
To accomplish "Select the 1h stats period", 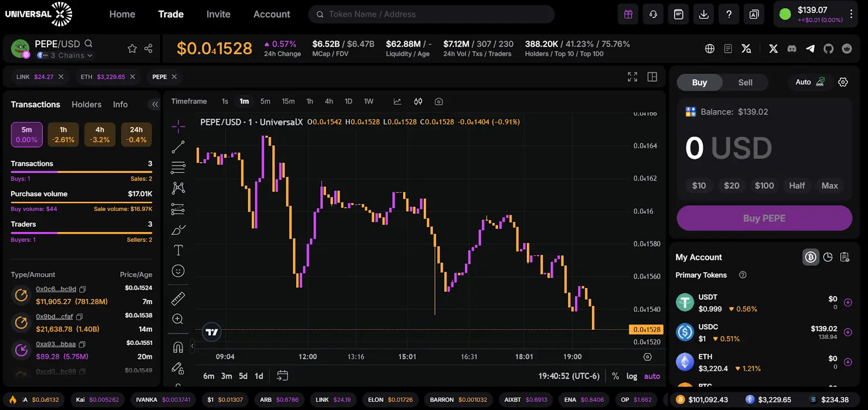I will pos(63,134).
